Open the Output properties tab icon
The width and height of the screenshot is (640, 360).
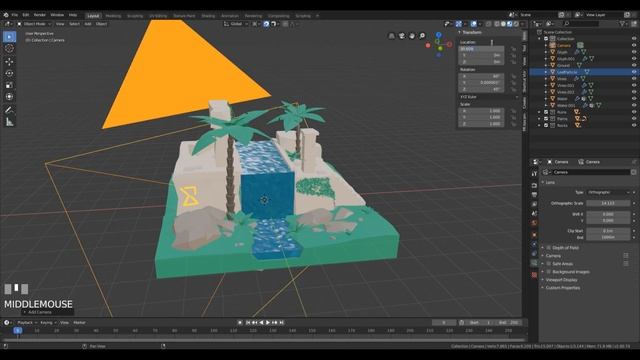pos(534,195)
